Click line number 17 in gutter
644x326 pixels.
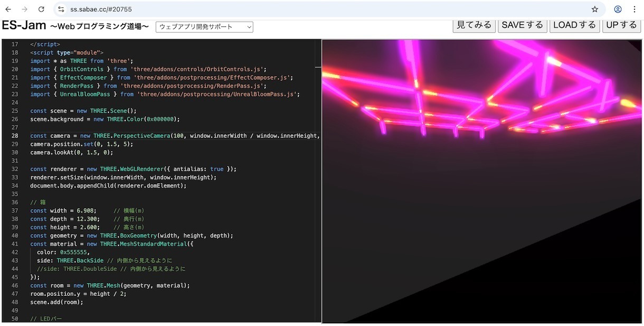click(x=14, y=44)
